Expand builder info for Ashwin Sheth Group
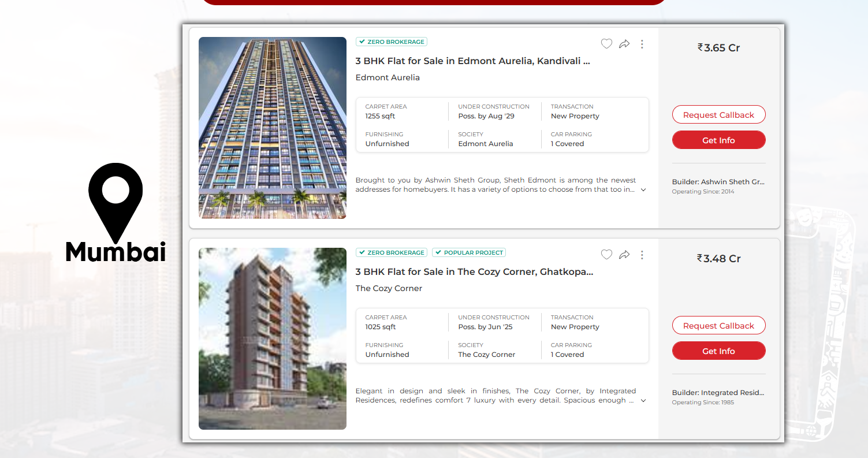The height and width of the screenshot is (458, 868). point(718,181)
